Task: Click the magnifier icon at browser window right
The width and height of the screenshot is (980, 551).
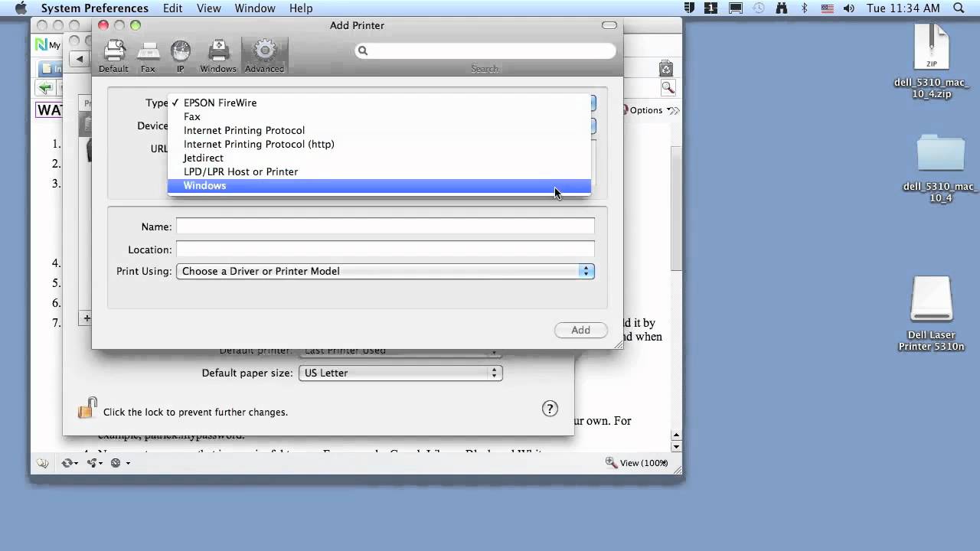Action: click(668, 88)
